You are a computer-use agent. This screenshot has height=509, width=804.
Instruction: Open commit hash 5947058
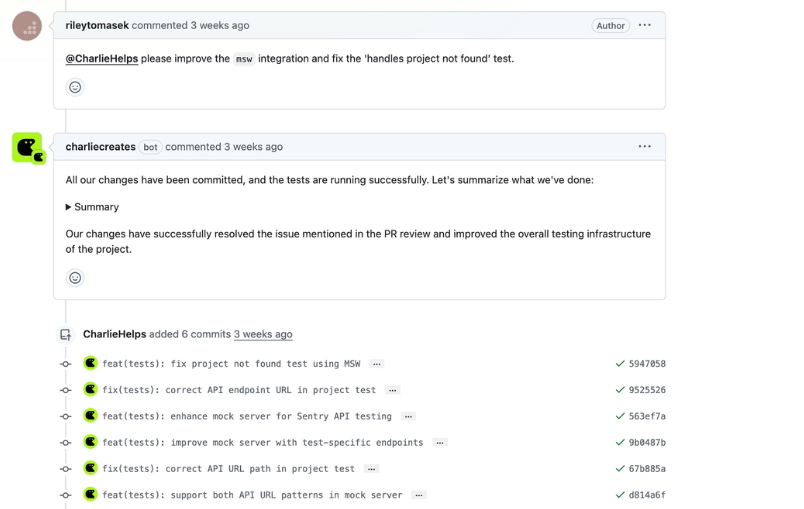tap(647, 364)
